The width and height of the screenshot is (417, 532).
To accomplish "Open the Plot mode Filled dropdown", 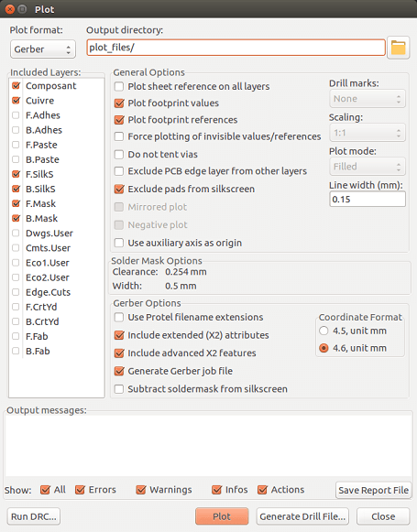I will point(368,167).
